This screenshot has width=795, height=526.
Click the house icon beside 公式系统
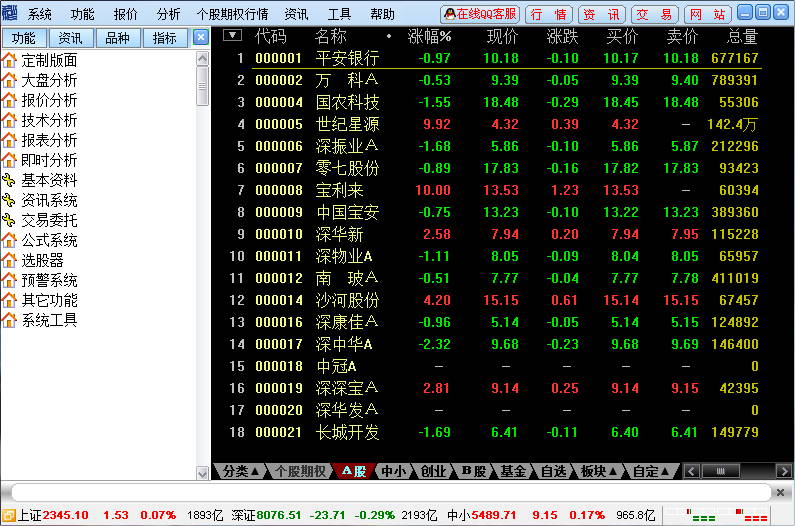click(x=9, y=240)
